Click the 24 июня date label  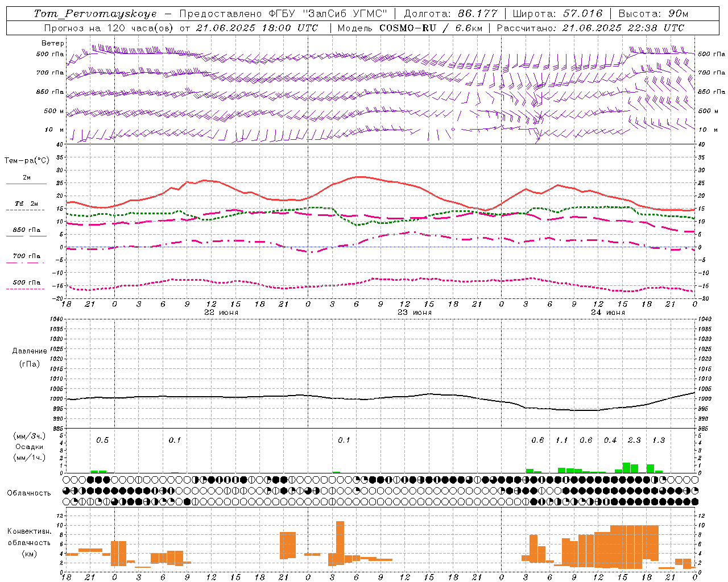(608, 313)
